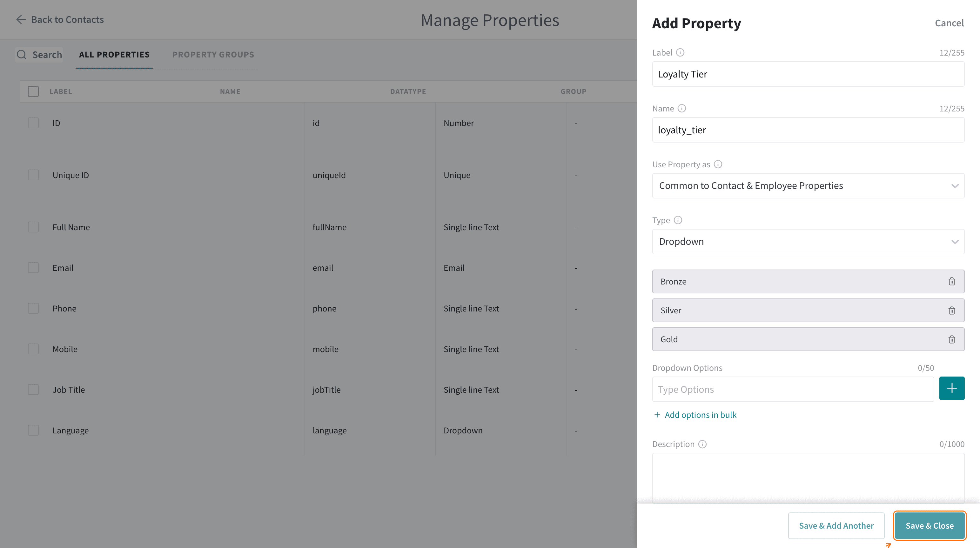This screenshot has height=548, width=980.
Task: Show info tooltip next to Name
Action: pos(682,108)
